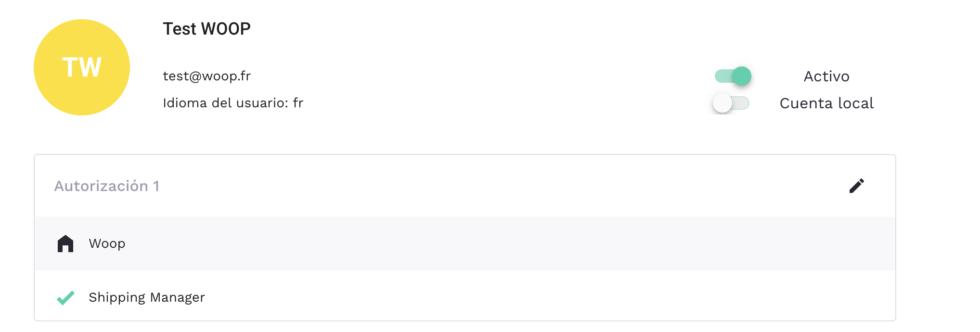Viewport: 980px width, 332px height.
Task: Click the TW initials inside the avatar
Action: click(x=82, y=67)
